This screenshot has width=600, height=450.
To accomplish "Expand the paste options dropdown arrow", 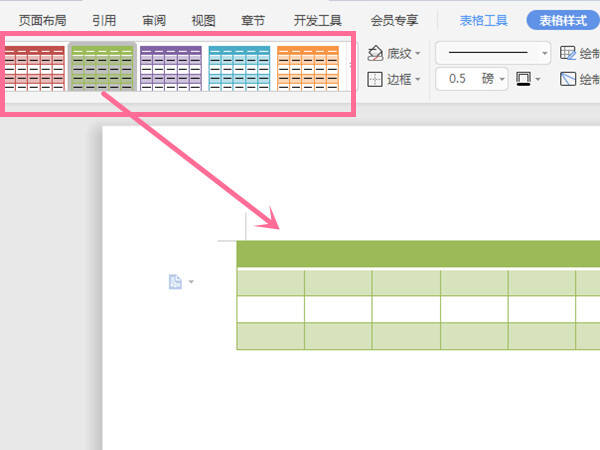I will pyautogui.click(x=191, y=282).
